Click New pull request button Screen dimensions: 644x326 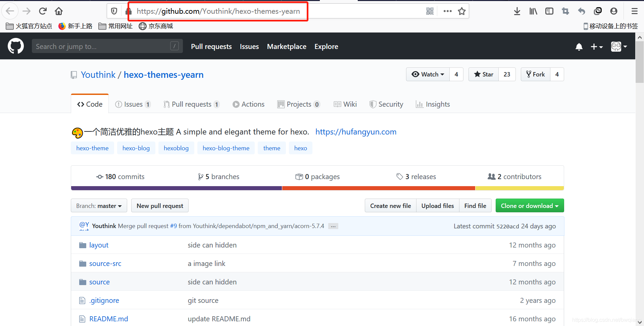tap(160, 206)
